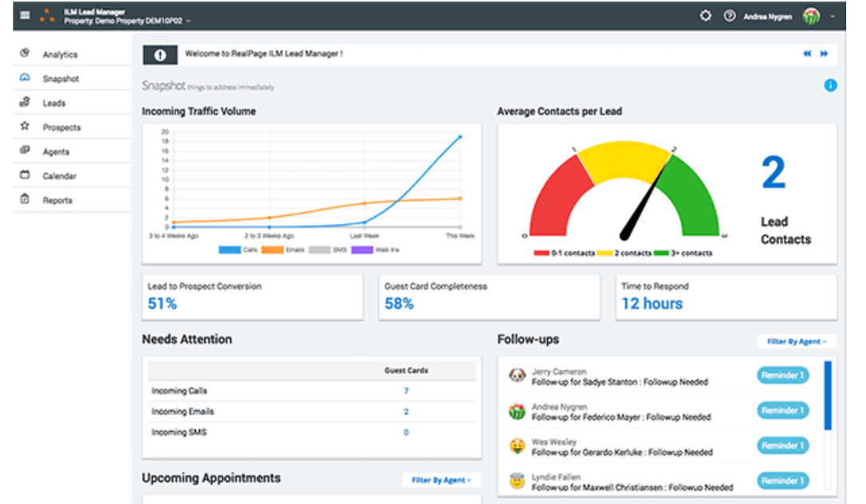Image resolution: width=866 pixels, height=504 pixels.
Task: Click Reminder 1 button for Wes Wesley
Action: 782,446
